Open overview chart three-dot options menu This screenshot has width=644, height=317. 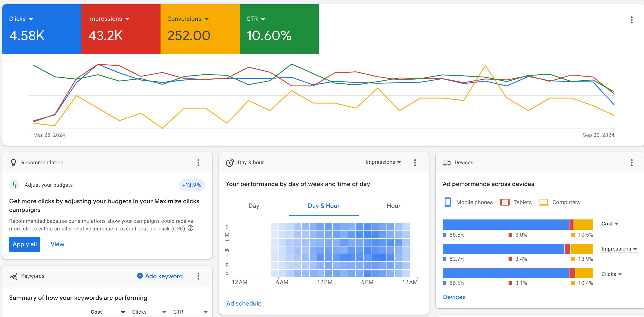tap(632, 20)
